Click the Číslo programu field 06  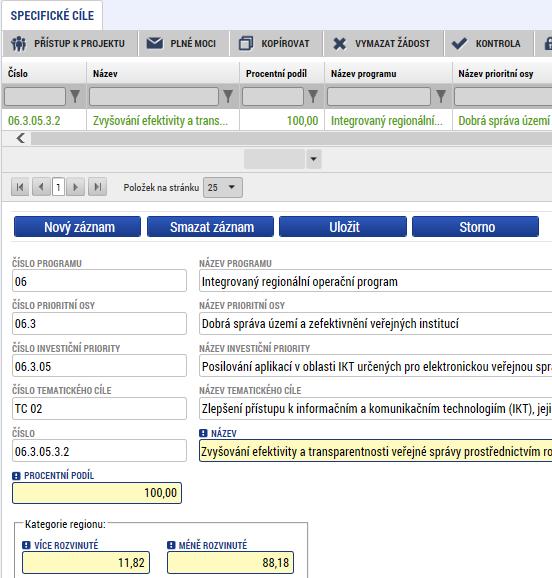coord(99,281)
